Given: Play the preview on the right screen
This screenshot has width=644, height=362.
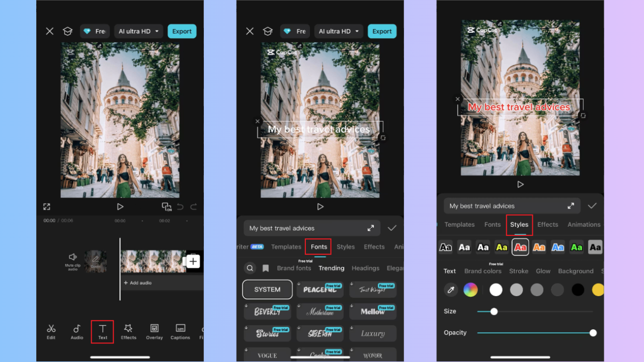Looking at the screenshot, I should click(x=520, y=185).
